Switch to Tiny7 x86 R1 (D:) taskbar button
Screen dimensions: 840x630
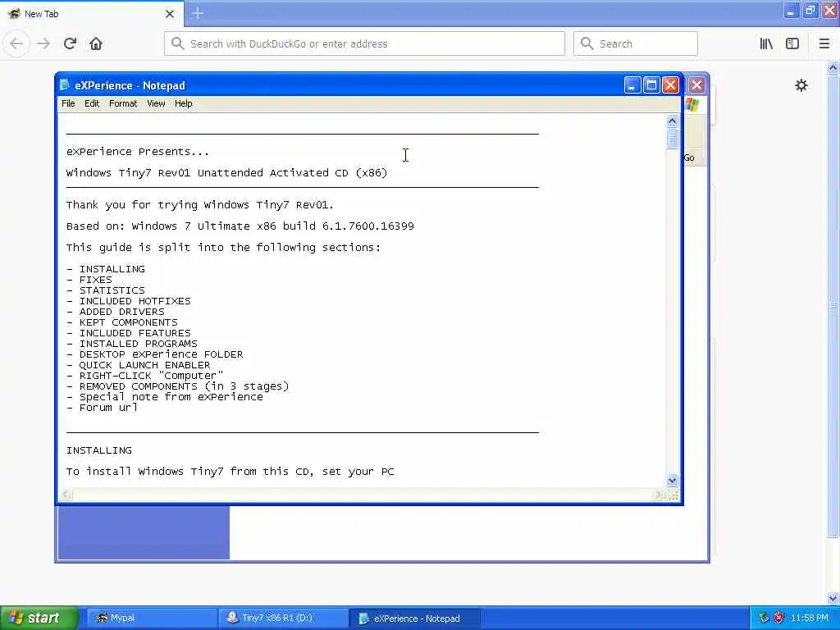[x=283, y=618]
